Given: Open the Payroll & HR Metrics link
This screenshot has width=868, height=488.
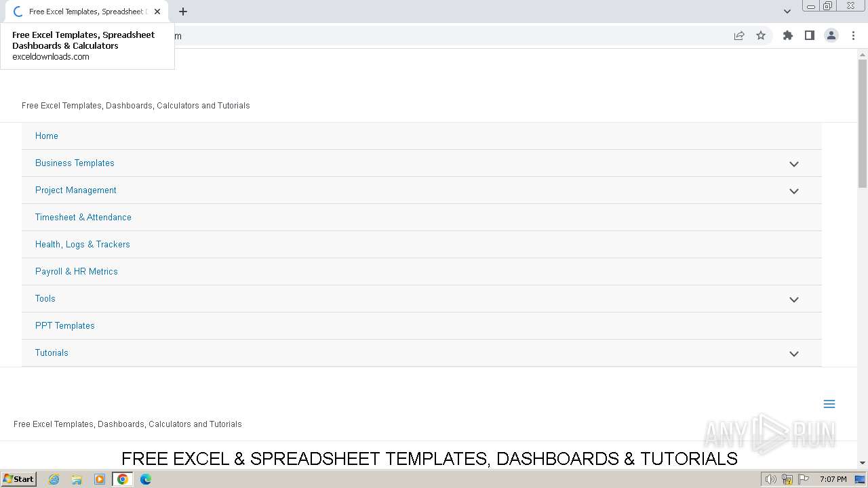Looking at the screenshot, I should click(77, 271).
